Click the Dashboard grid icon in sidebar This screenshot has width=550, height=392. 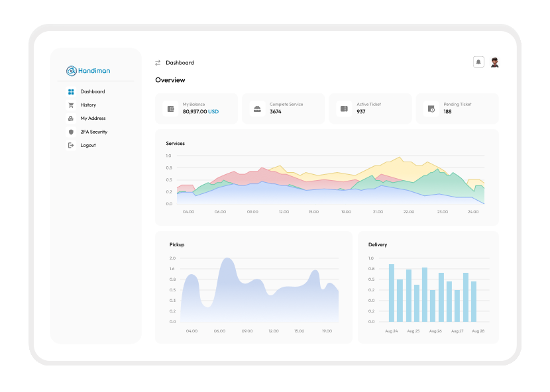point(71,92)
